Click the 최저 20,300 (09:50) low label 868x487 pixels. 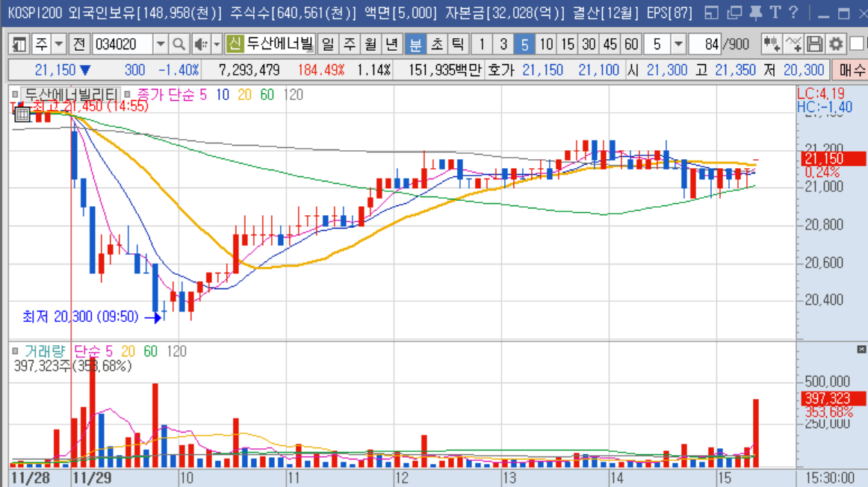[x=80, y=317]
